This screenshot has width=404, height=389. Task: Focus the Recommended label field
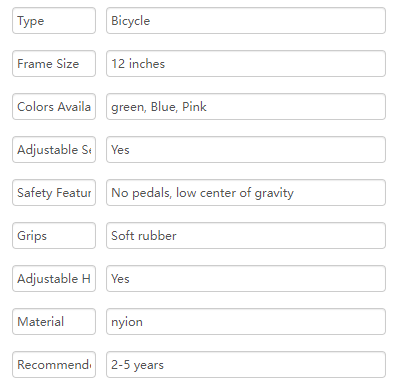54,365
